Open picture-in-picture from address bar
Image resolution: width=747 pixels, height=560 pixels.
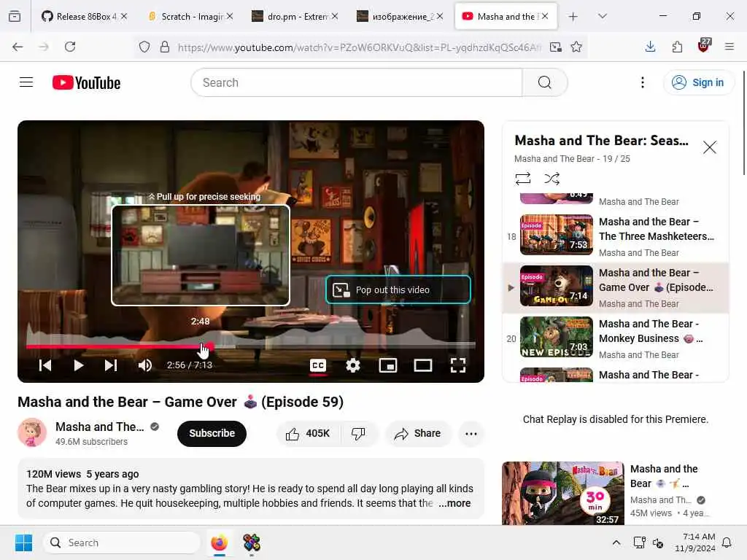point(555,47)
